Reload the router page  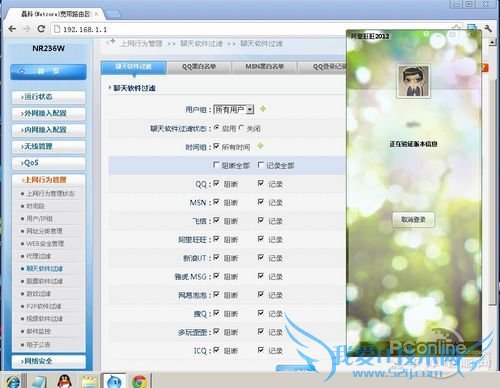(x=41, y=29)
